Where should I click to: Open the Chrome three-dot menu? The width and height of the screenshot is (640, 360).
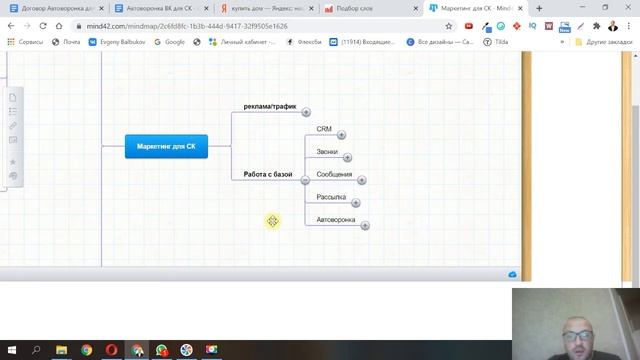(629, 26)
